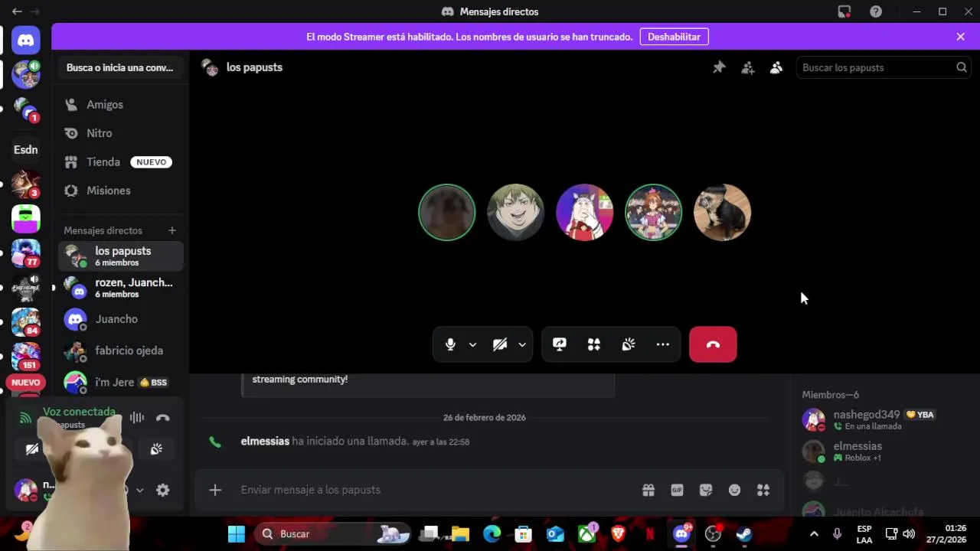Screen dimensions: 980x551
Task: Open voice connection signal details icon
Action: [25, 418]
